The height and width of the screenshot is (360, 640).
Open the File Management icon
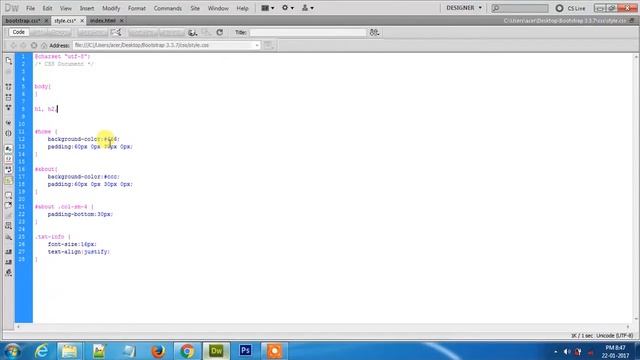point(375,32)
